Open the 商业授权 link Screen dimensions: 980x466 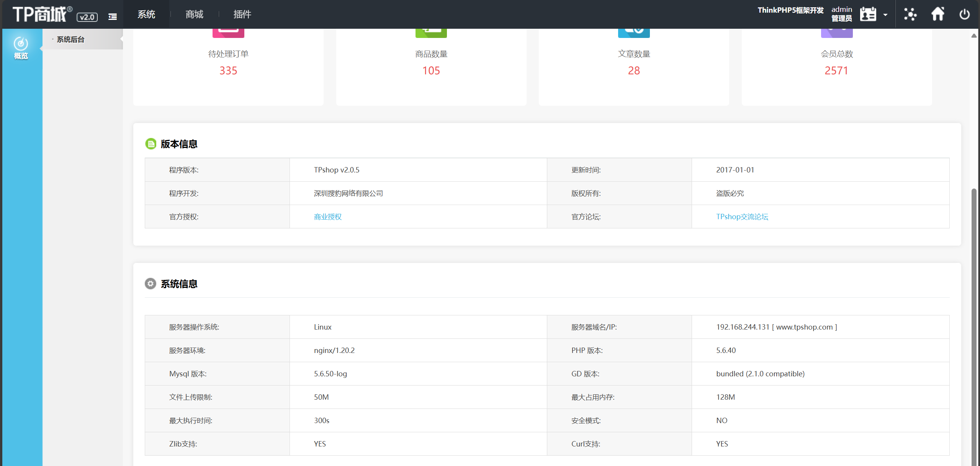pyautogui.click(x=328, y=217)
